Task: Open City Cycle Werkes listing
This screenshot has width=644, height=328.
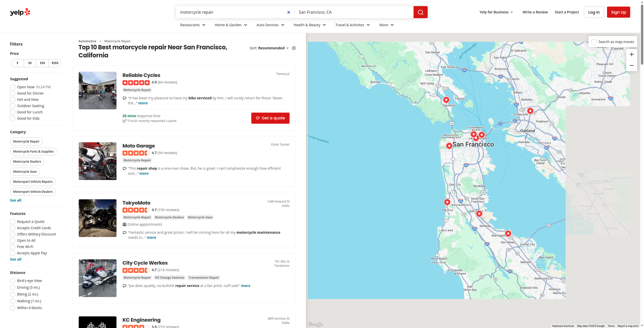Action: (145, 263)
